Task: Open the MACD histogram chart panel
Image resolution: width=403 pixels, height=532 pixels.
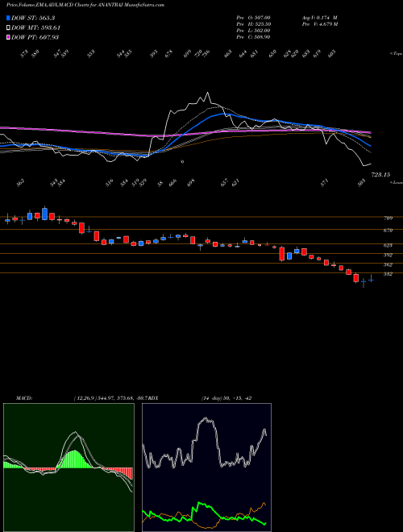Action: click(x=69, y=468)
